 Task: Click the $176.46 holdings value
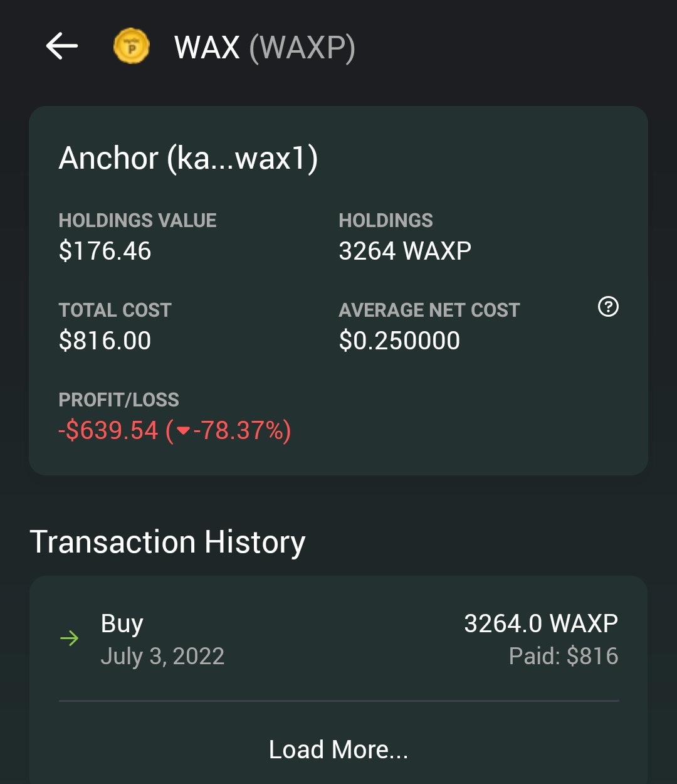click(x=105, y=251)
